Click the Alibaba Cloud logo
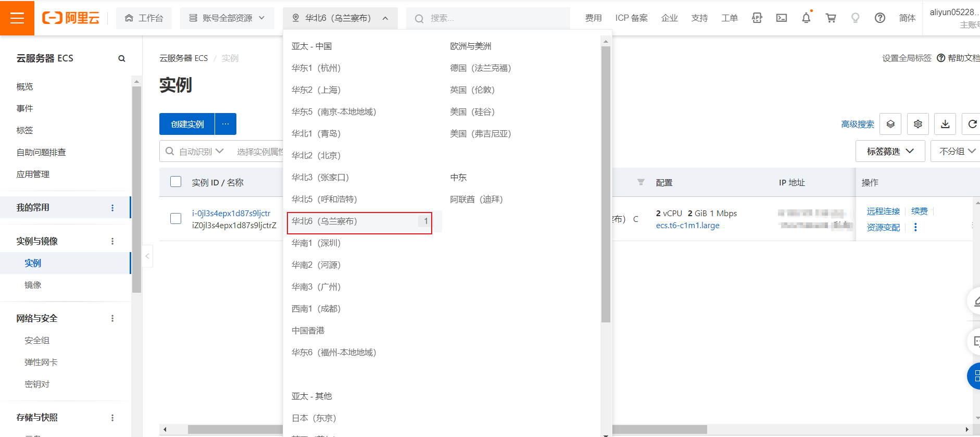980x437 pixels. (71, 18)
